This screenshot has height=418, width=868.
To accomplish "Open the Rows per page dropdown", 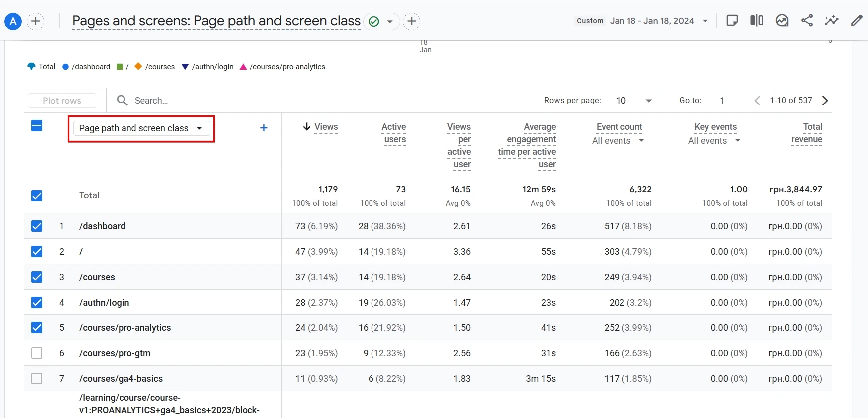I will pos(634,101).
